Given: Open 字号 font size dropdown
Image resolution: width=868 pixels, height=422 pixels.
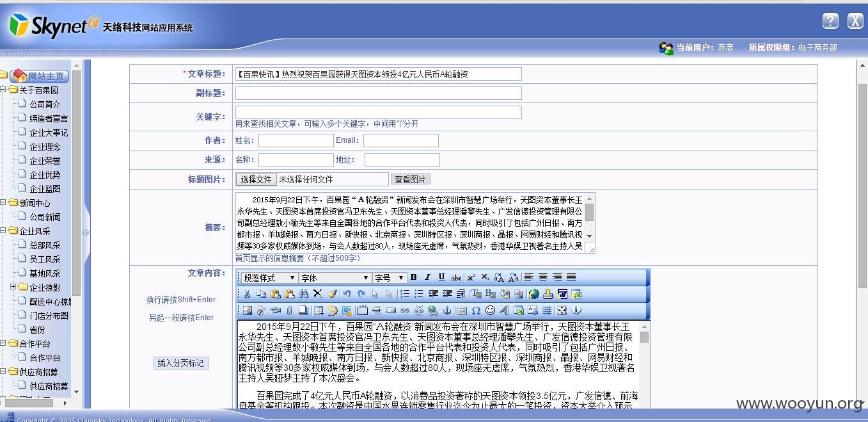Looking at the screenshot, I should point(390,278).
